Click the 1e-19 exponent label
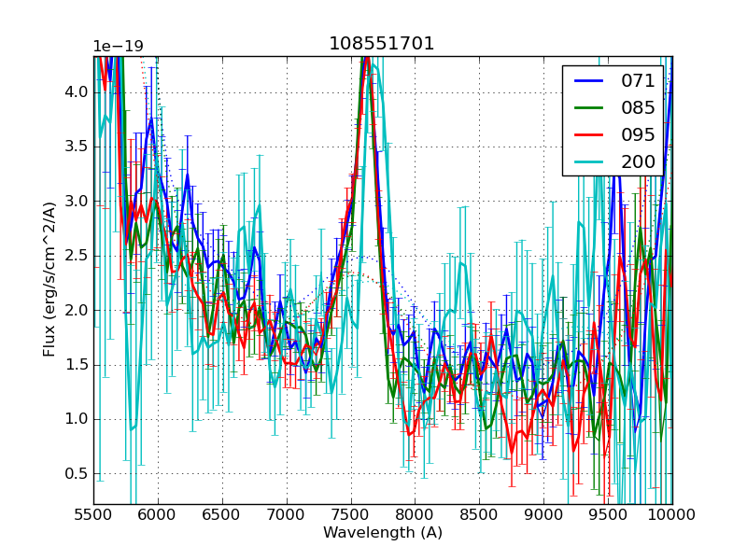The height and width of the screenshot is (560, 747). click(x=118, y=47)
